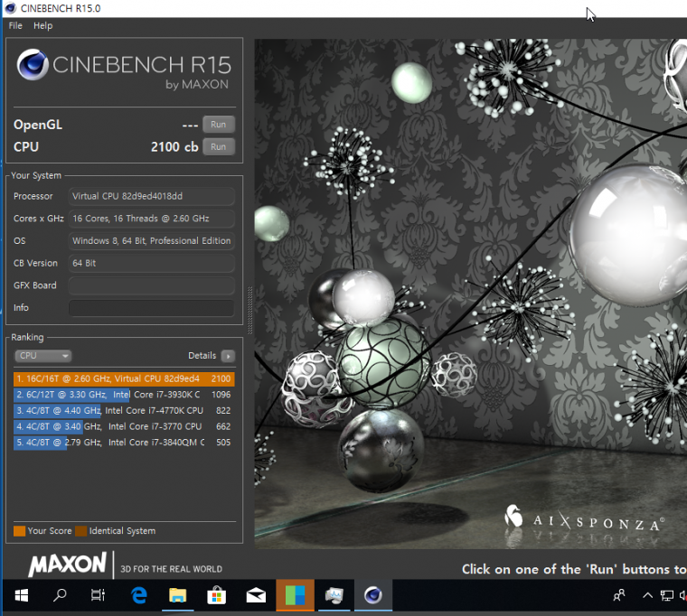Image resolution: width=687 pixels, height=616 pixels.
Task: Select ranking row 16C/16T Virtual CPU 2100
Action: (x=124, y=378)
